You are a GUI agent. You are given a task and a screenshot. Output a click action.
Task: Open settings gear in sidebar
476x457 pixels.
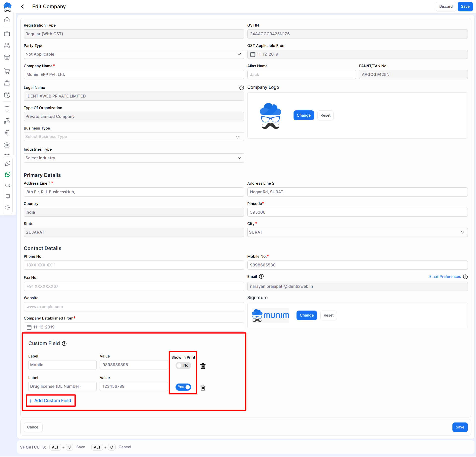[x=8, y=207]
